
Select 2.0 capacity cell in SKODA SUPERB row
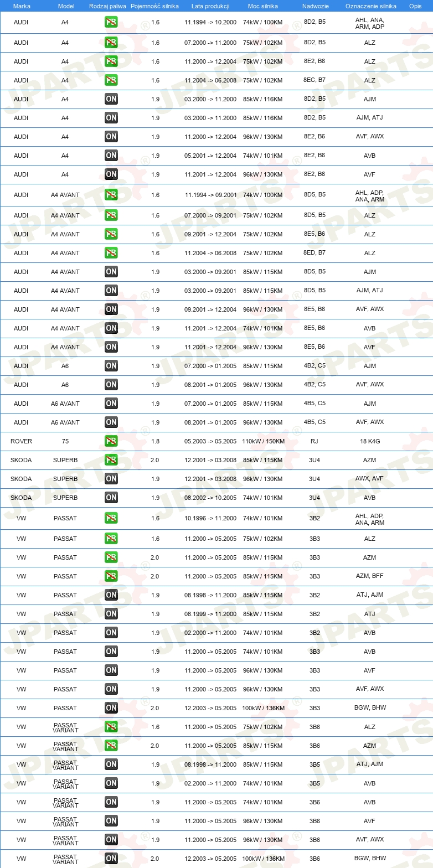[155, 460]
